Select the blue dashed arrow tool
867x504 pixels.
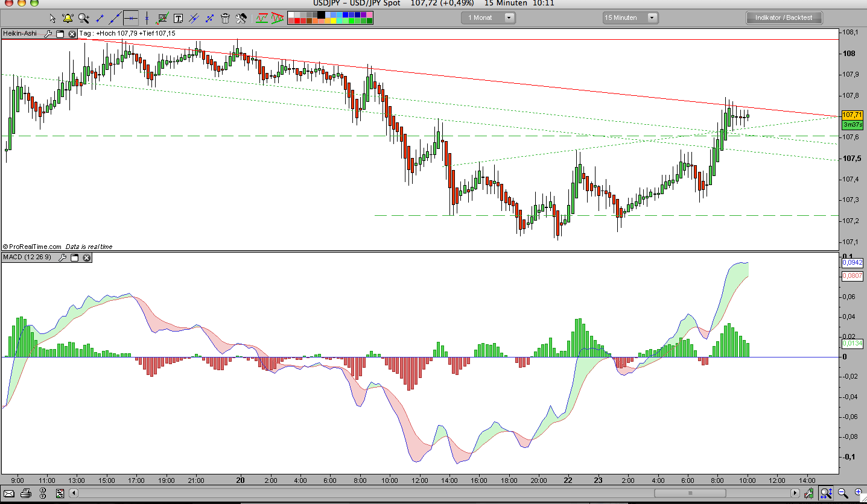(x=209, y=18)
